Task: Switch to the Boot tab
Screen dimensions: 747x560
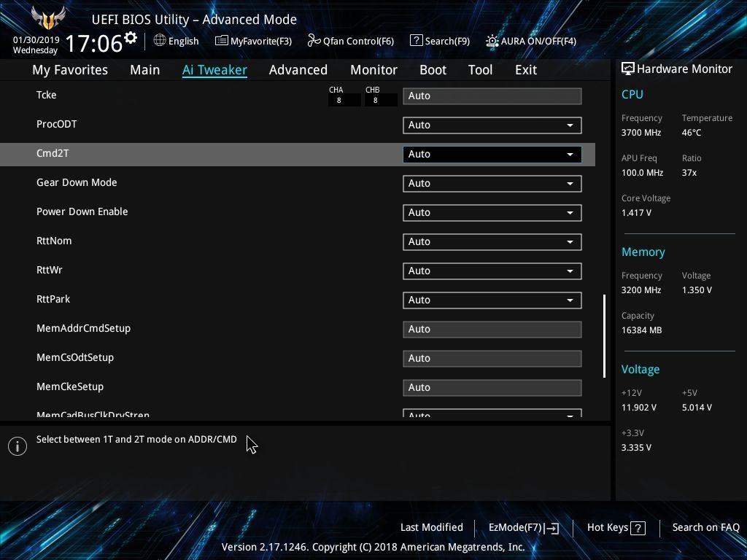Action: click(x=433, y=70)
